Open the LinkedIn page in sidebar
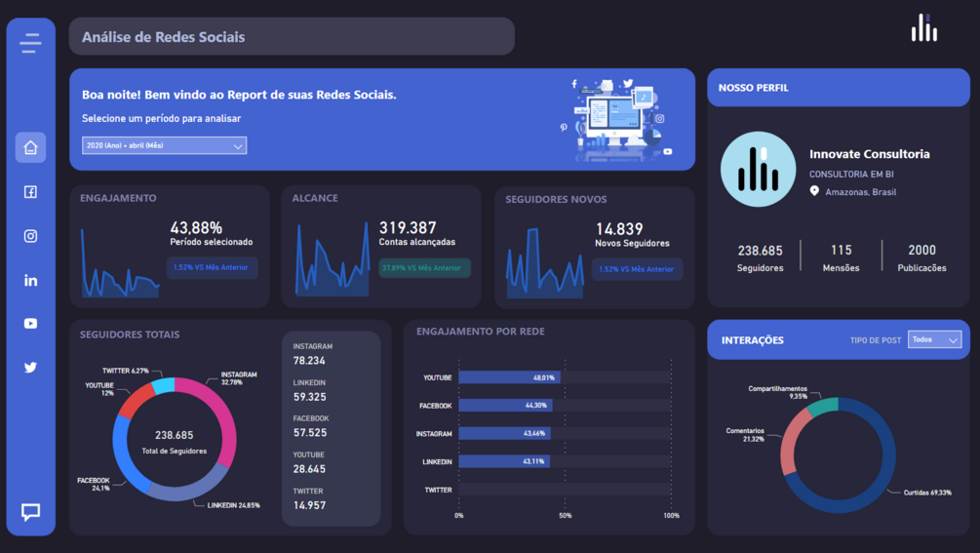This screenshot has height=553, width=980. [x=30, y=281]
